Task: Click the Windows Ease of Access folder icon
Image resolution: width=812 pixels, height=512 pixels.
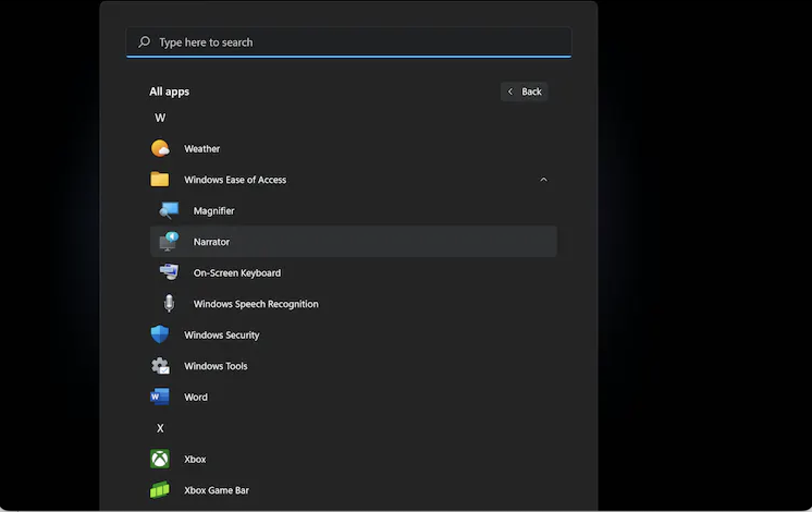Action: [x=159, y=179]
